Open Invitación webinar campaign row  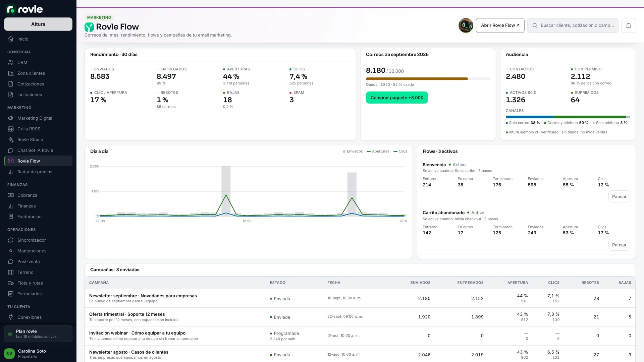click(x=360, y=336)
